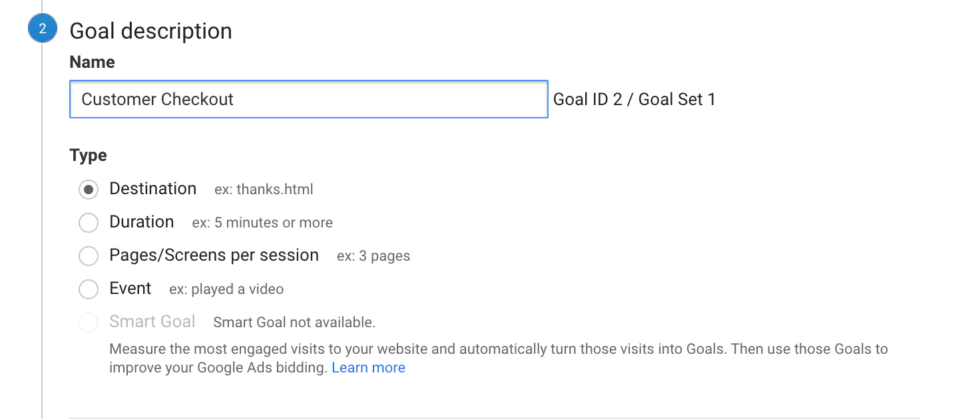Pick the Pages/Screens per session radio button
Image resolution: width=980 pixels, height=419 pixels.
(89, 256)
